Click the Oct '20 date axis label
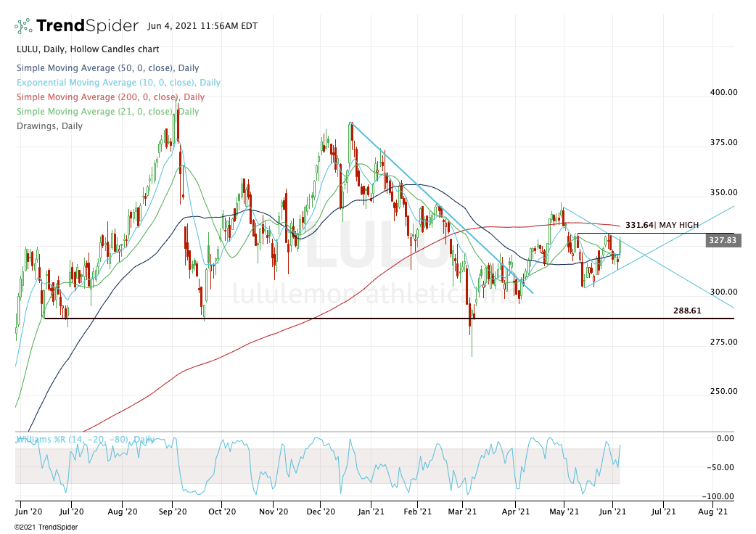The image size is (756, 534). pyautogui.click(x=222, y=512)
